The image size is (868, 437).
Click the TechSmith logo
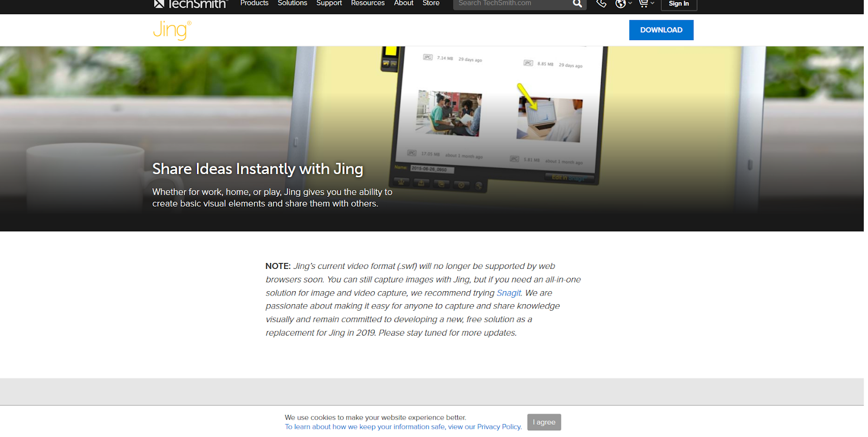(190, 4)
